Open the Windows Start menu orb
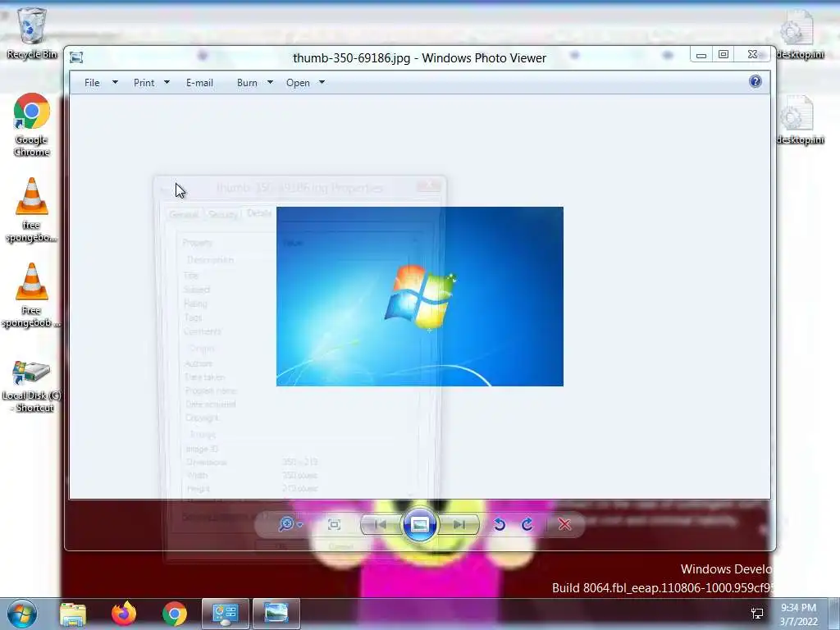The height and width of the screenshot is (630, 840). (x=22, y=614)
